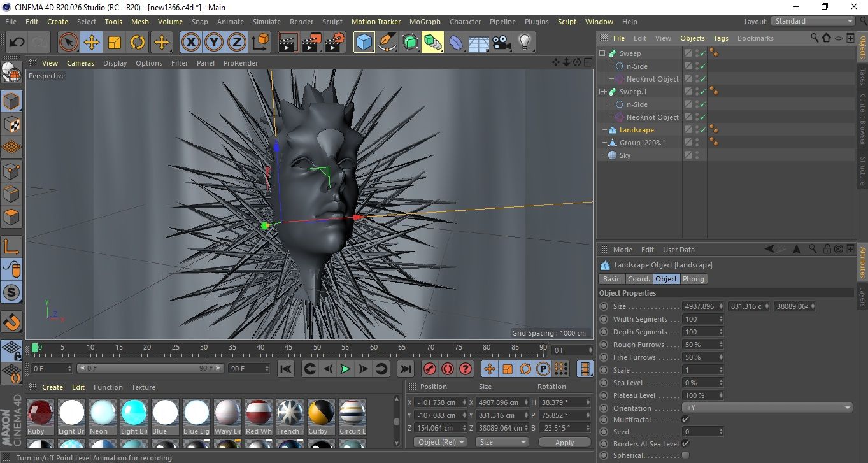Click the Subdivision Surface generator icon
This screenshot has width=868, height=463.
tap(409, 43)
